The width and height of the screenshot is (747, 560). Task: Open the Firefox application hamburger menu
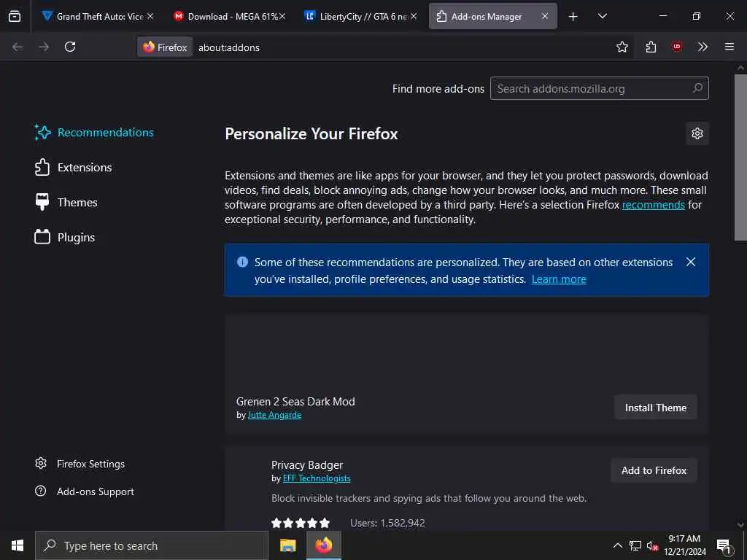(729, 47)
